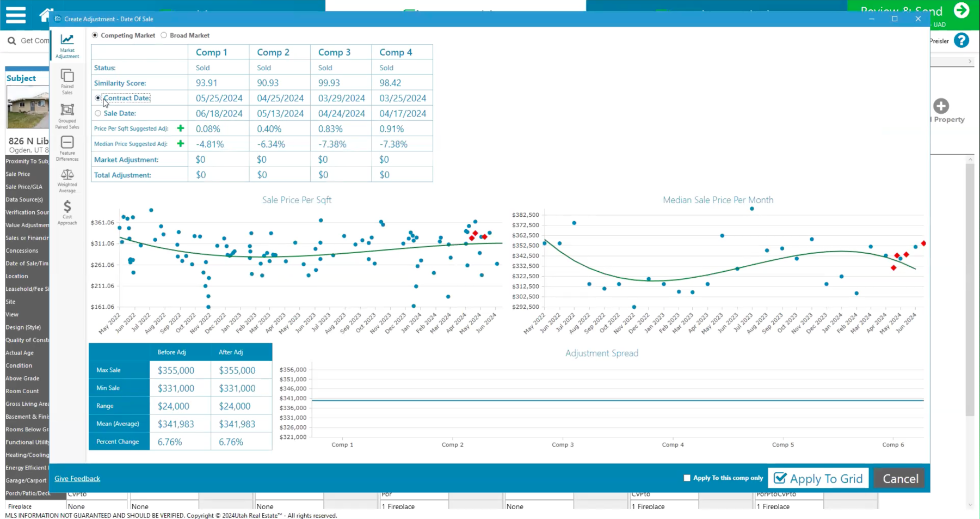Click the Apply To Grid button
The width and height of the screenshot is (980, 519).
(x=818, y=478)
